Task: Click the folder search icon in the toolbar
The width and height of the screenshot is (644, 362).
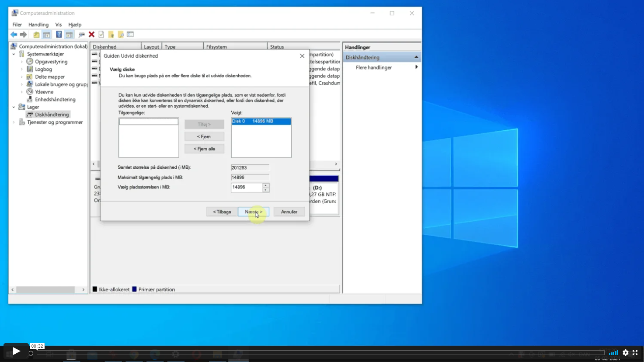Action: [121, 35]
